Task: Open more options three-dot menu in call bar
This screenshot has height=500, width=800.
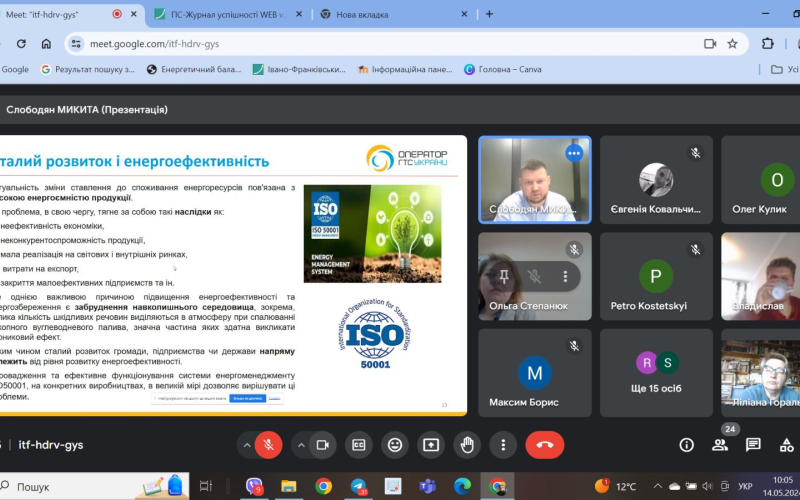Action: pos(503,445)
